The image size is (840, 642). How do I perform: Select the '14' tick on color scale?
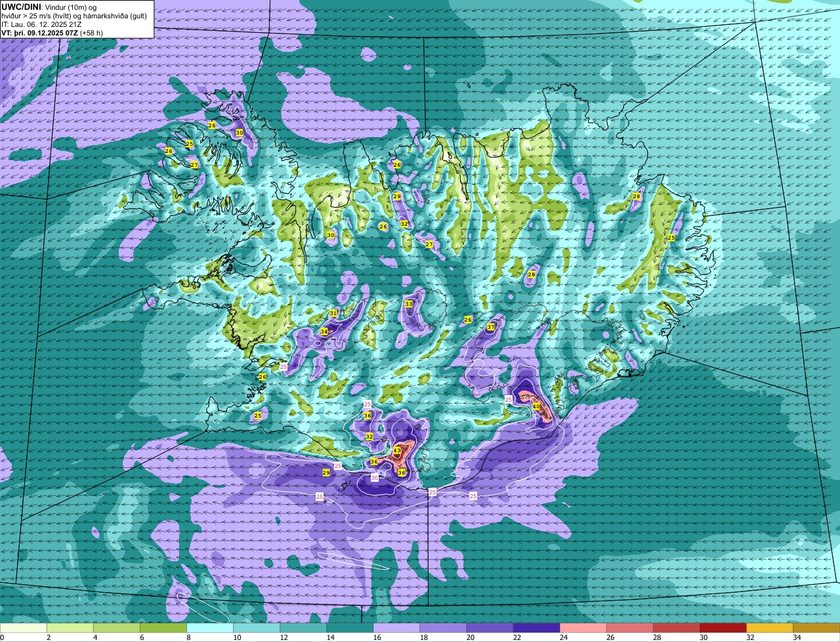tap(329, 637)
